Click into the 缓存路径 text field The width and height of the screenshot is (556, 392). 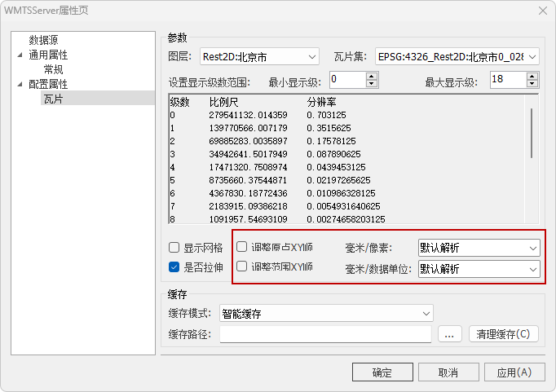[324, 334]
